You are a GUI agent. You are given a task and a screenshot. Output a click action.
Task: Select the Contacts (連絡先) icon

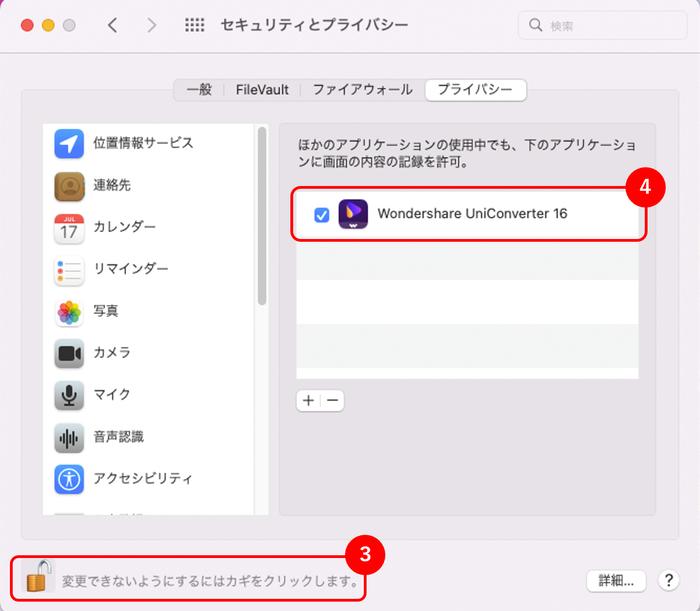pos(69,186)
